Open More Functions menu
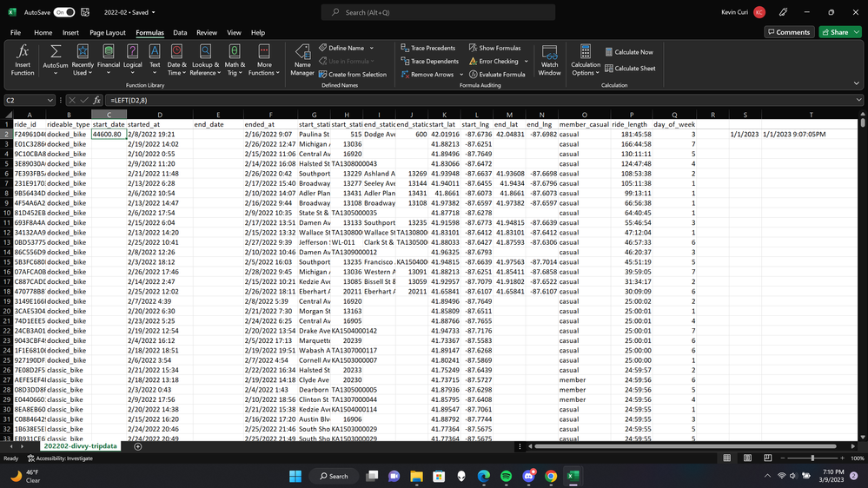The width and height of the screenshot is (868, 488). pos(264,60)
